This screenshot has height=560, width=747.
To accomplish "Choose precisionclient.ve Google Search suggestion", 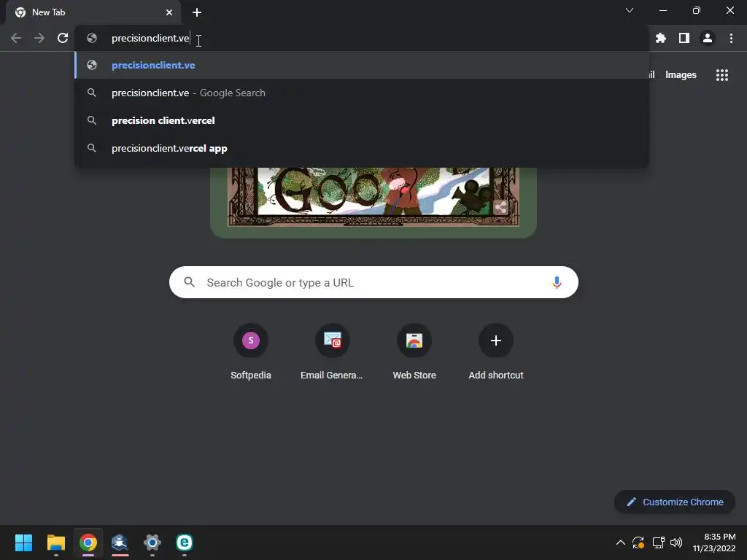I will click(x=362, y=93).
